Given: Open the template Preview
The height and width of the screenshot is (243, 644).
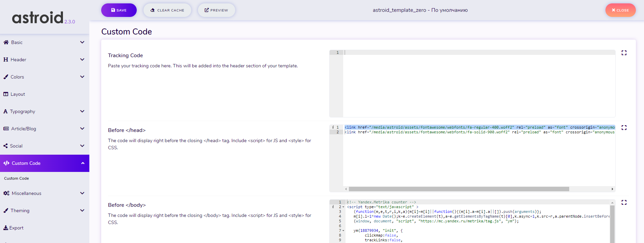Looking at the screenshot, I should click(216, 10).
